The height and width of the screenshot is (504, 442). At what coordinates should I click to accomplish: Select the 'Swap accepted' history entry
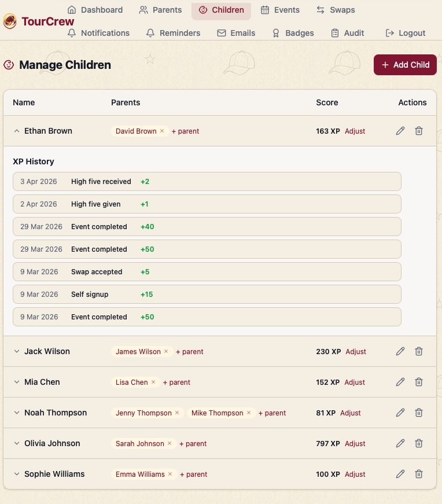tap(207, 271)
